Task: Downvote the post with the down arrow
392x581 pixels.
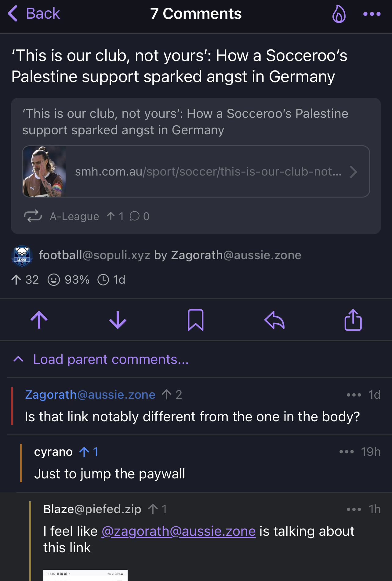Action: [x=118, y=320]
